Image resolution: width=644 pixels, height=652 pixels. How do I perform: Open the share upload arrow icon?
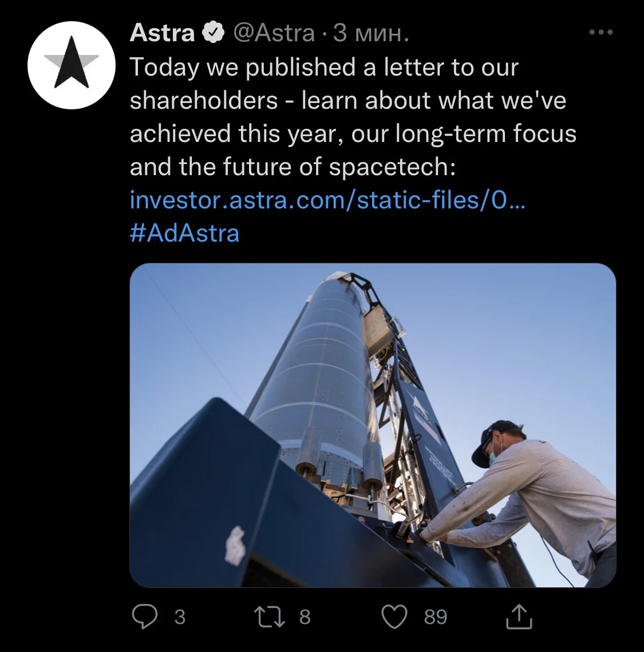[x=519, y=617]
